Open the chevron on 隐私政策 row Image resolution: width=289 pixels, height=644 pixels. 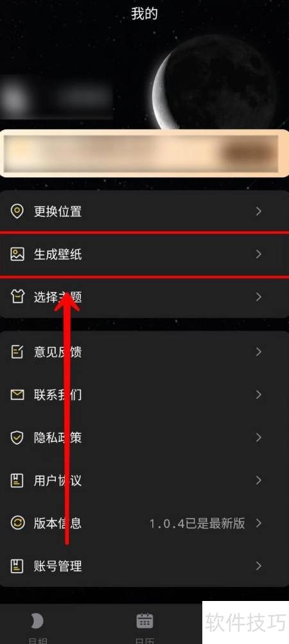259,438
